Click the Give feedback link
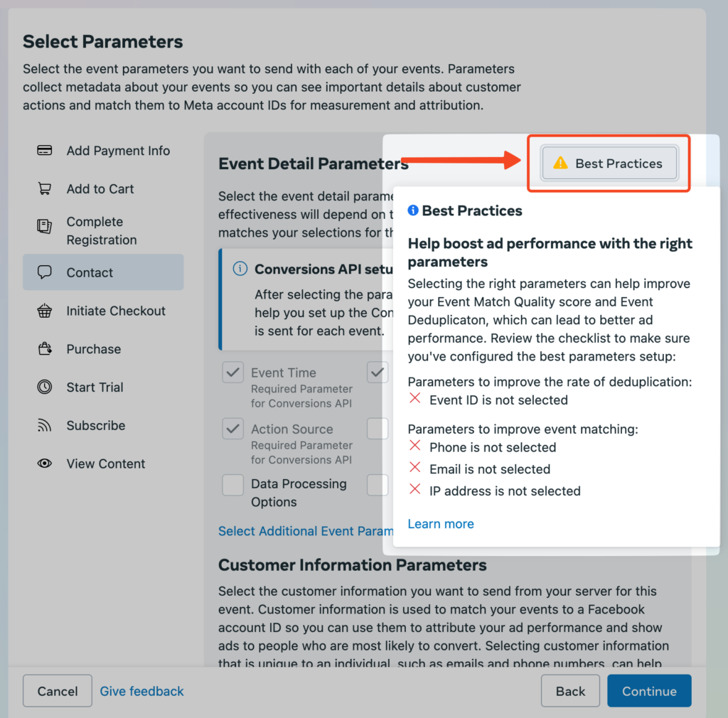Screen dimensions: 728x718 coord(141,691)
